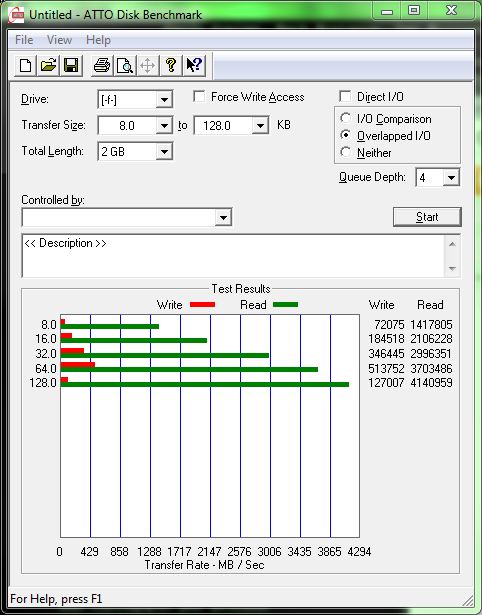Viewport: 482px width, 615px height.
Task: Click the 16.0 transfer size row label
Action: click(x=46, y=338)
